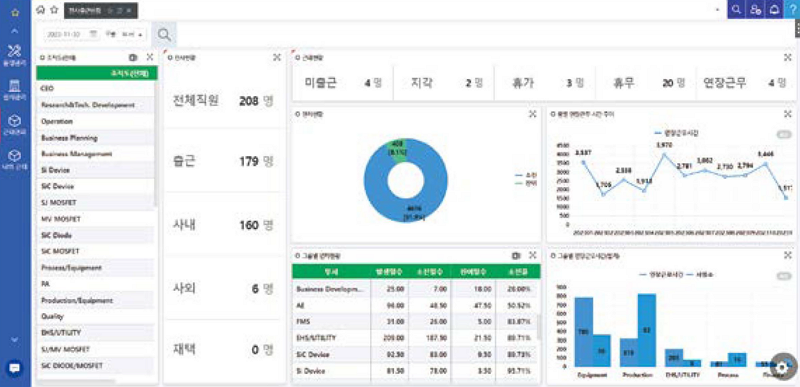Expand the organization chart panel fullscreen icon
The height and width of the screenshot is (387, 800).
149,58
